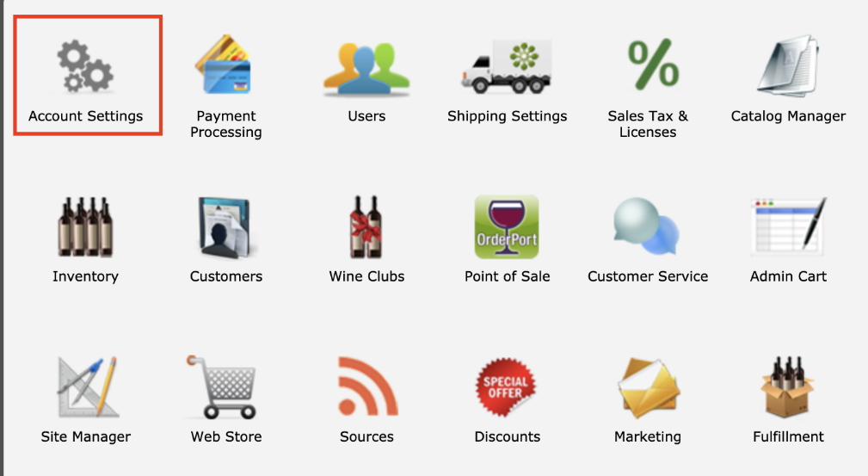Open the Customers folder icon
Screen dimensions: 868x476
pos(226,227)
